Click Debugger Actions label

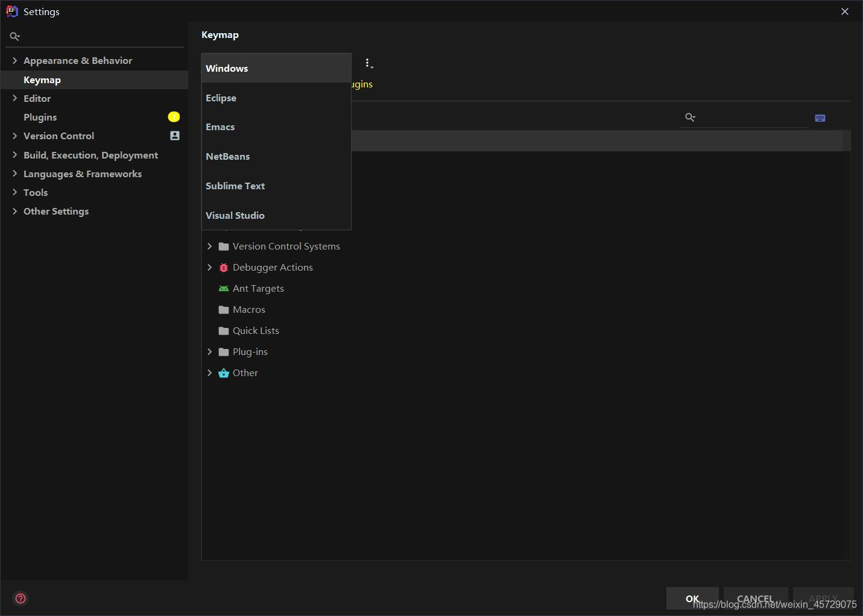[273, 268]
